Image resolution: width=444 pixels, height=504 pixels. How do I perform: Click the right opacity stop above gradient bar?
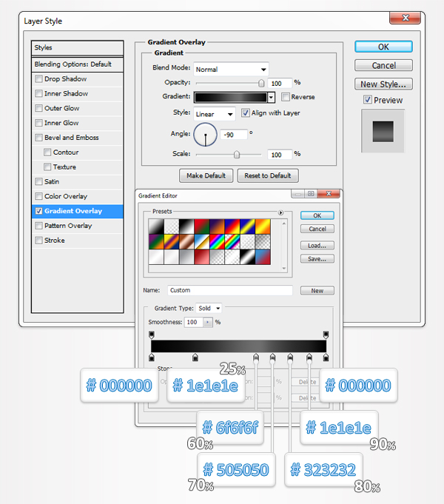pyautogui.click(x=325, y=335)
